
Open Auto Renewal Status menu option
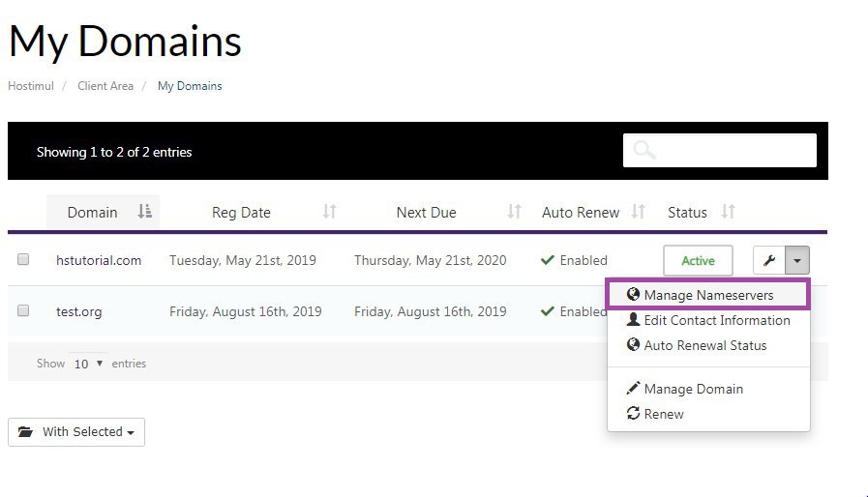point(704,345)
